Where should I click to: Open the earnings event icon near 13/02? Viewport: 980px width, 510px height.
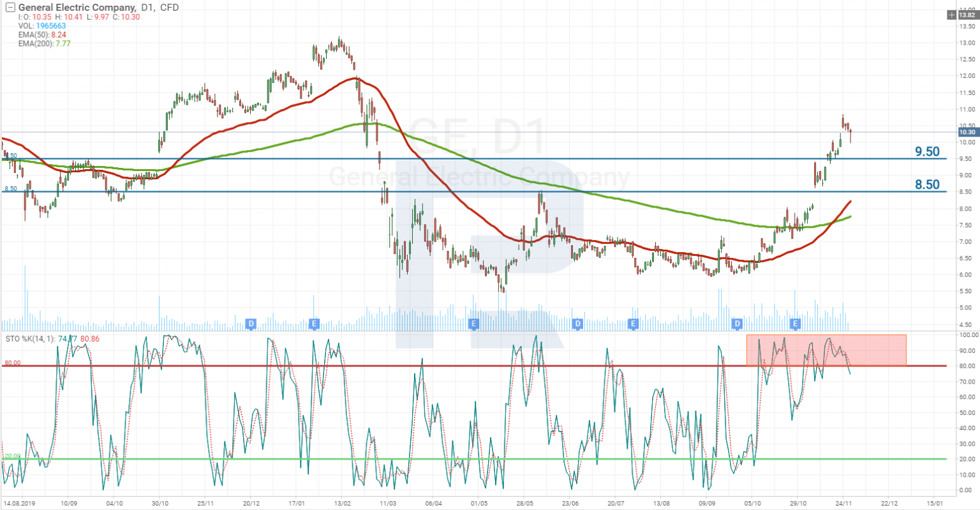click(315, 324)
